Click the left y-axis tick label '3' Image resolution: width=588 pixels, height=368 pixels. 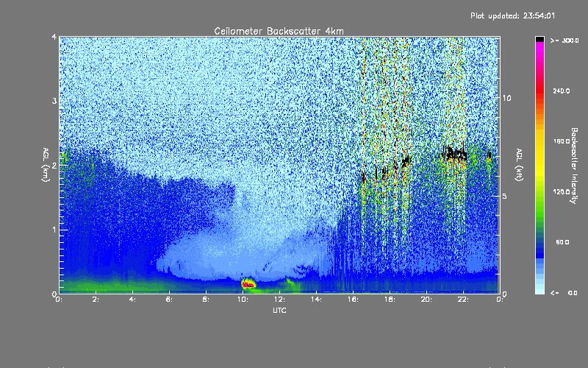(x=54, y=101)
